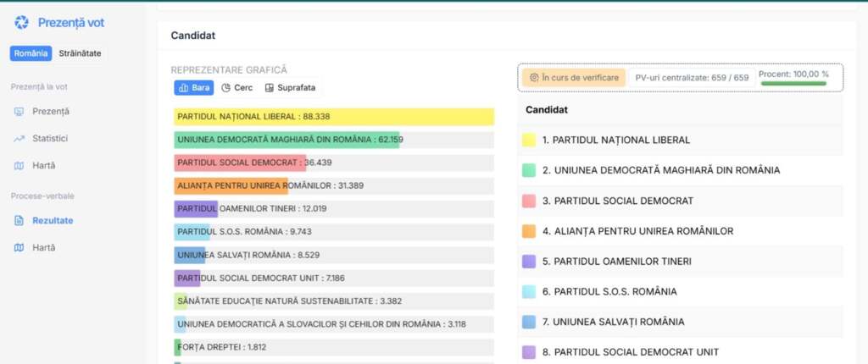The height and width of the screenshot is (364, 868).
Task: Click the green swatch for Uniunea Democrată Maghiară
Action: 529,170
